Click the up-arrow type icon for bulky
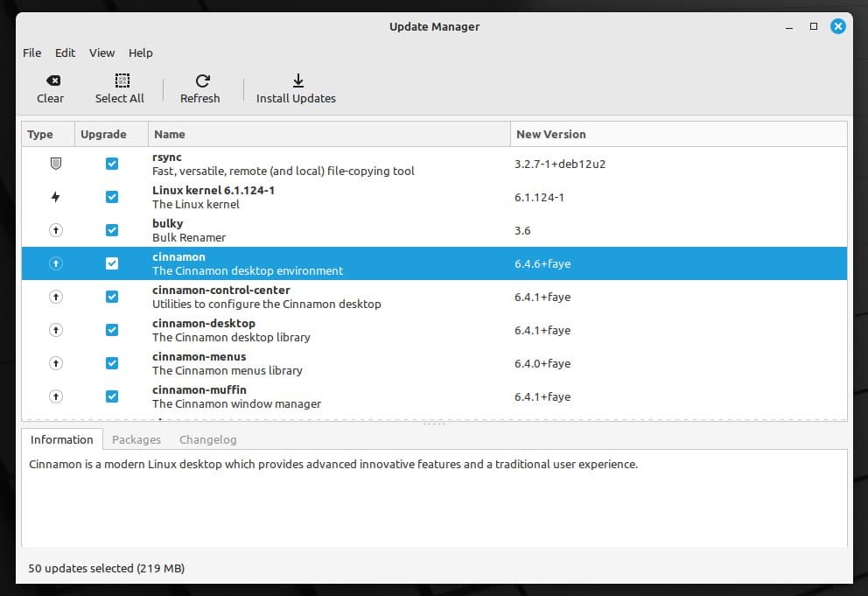Image resolution: width=868 pixels, height=596 pixels. pos(56,230)
